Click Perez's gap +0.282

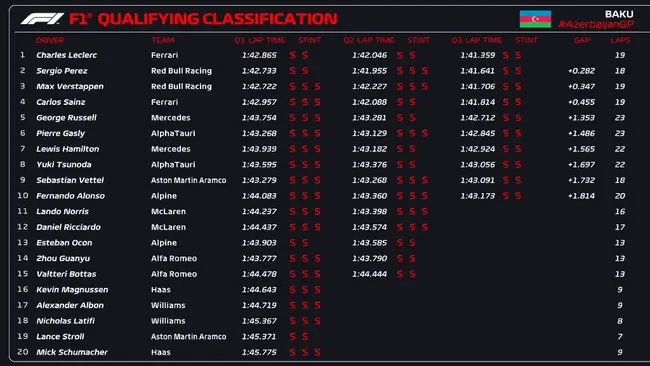coord(581,71)
